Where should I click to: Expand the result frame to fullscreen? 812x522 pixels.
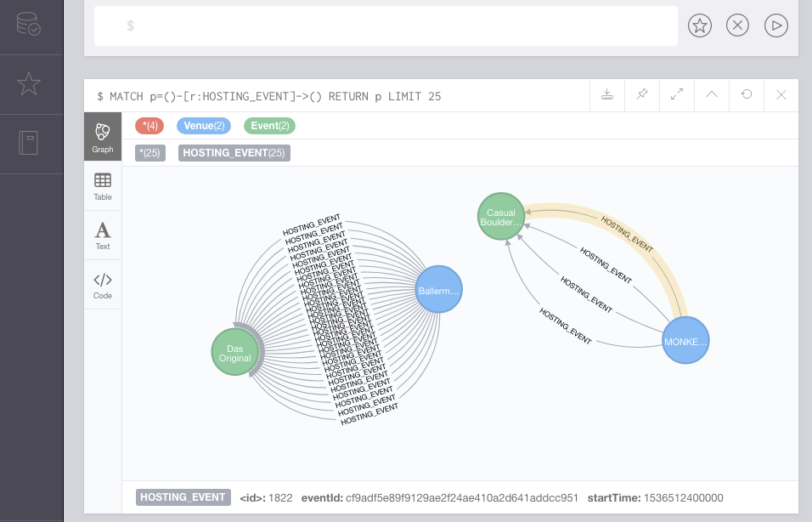tap(677, 95)
